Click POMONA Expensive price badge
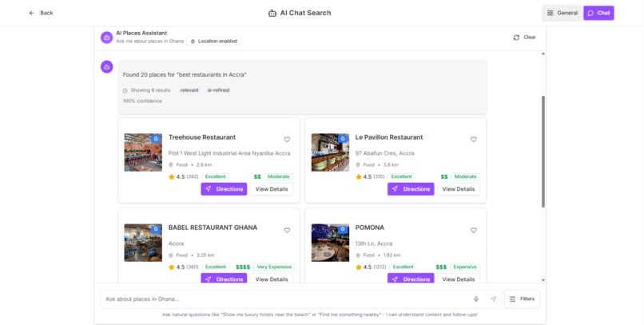The width and height of the screenshot is (644, 325). [465, 268]
